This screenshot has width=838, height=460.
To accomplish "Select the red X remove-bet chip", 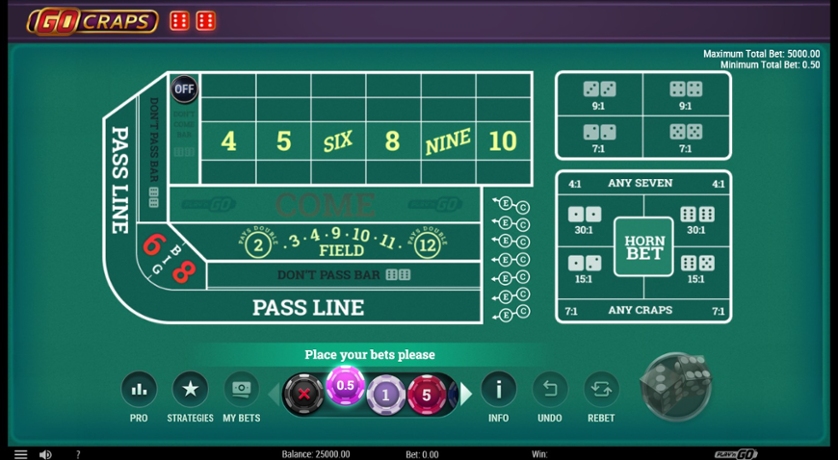I will pyautogui.click(x=301, y=394).
